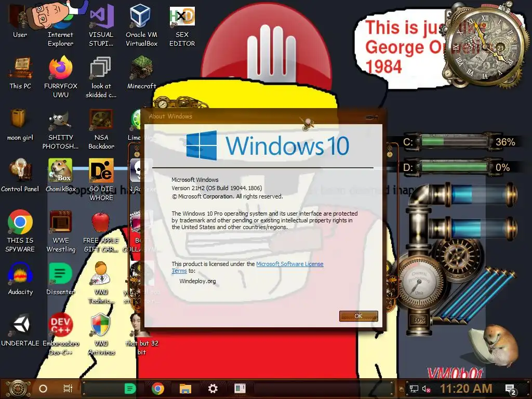
Task: Click the Lime desktop icon behind dialog
Action: pyautogui.click(x=136, y=126)
